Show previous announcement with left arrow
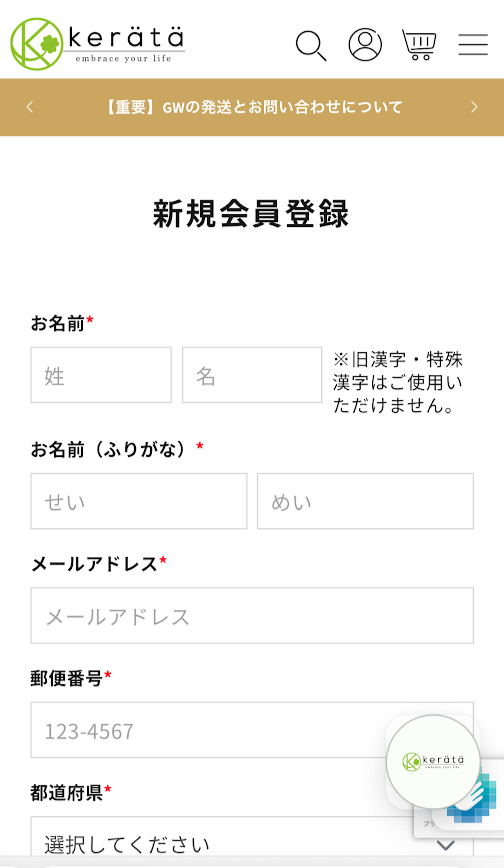This screenshot has width=504, height=868. coord(30,107)
